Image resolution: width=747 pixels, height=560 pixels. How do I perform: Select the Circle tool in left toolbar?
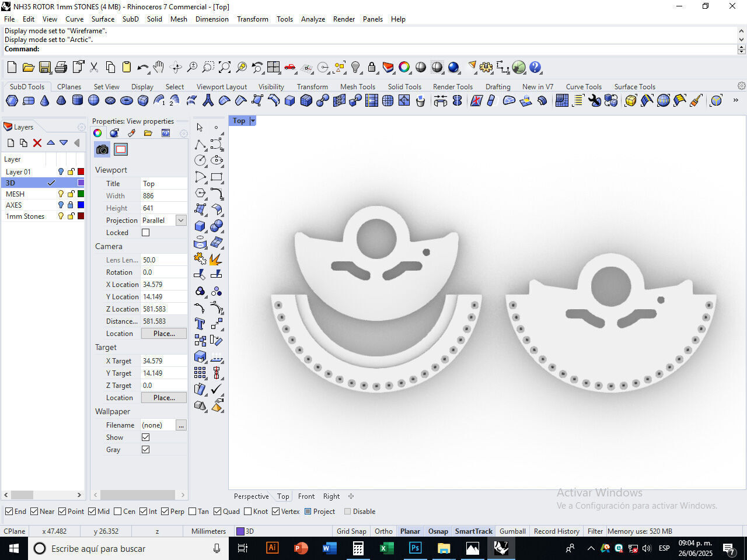pyautogui.click(x=200, y=160)
